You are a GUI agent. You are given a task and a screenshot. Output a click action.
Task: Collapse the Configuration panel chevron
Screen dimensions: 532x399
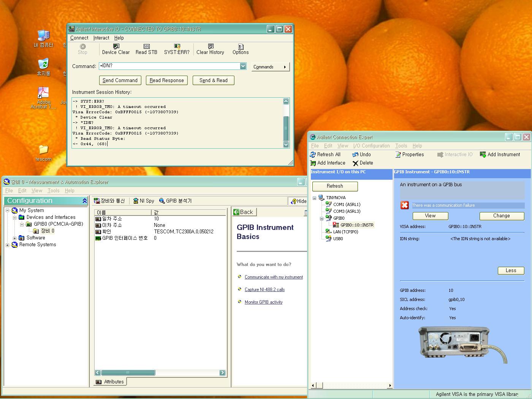click(84, 201)
